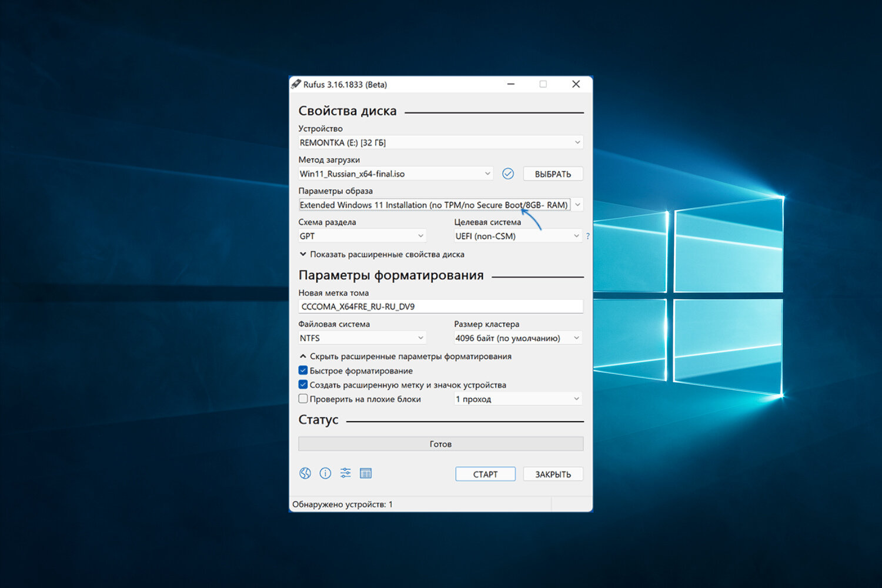Click the Готов status progress bar

click(x=440, y=444)
